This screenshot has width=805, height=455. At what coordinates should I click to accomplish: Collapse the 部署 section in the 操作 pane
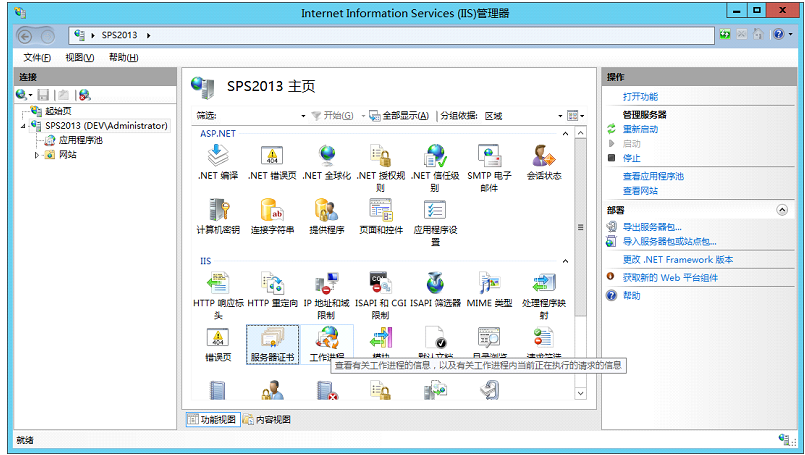[782, 210]
